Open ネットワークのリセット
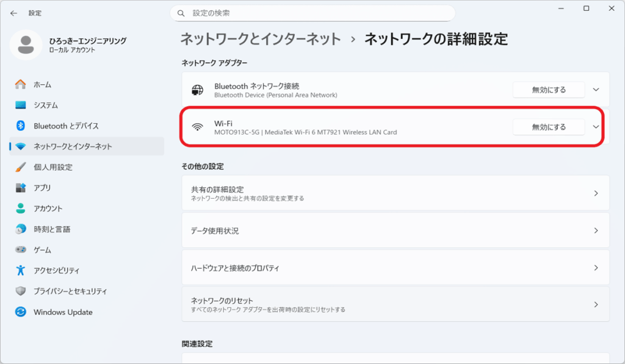625x364 pixels. [396, 305]
